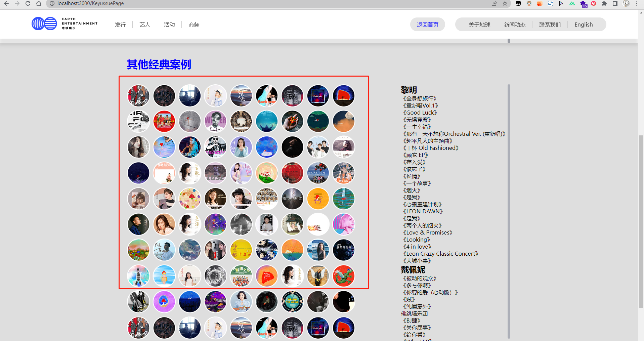Open the blue S extension icon
This screenshot has width=644, height=341.
[x=551, y=3]
